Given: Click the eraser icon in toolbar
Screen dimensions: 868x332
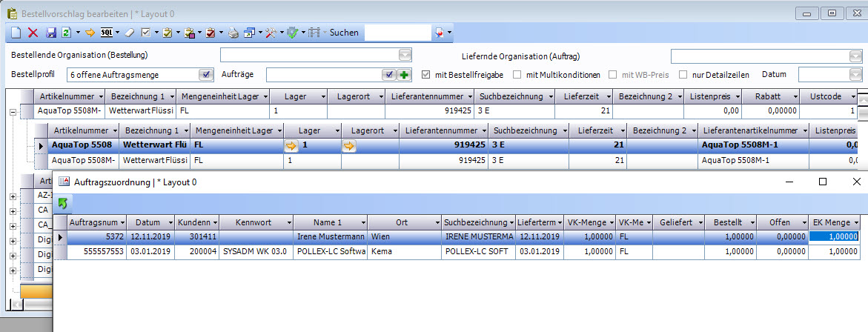Looking at the screenshot, I should click(129, 33).
